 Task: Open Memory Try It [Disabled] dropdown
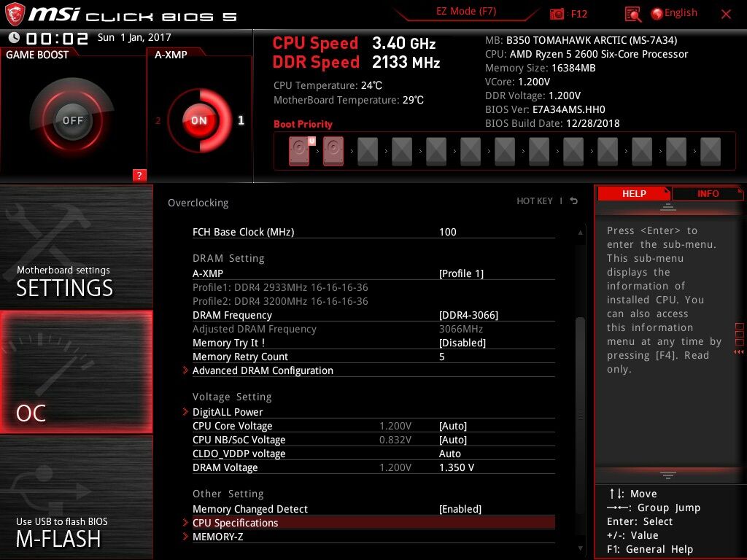[x=462, y=343]
